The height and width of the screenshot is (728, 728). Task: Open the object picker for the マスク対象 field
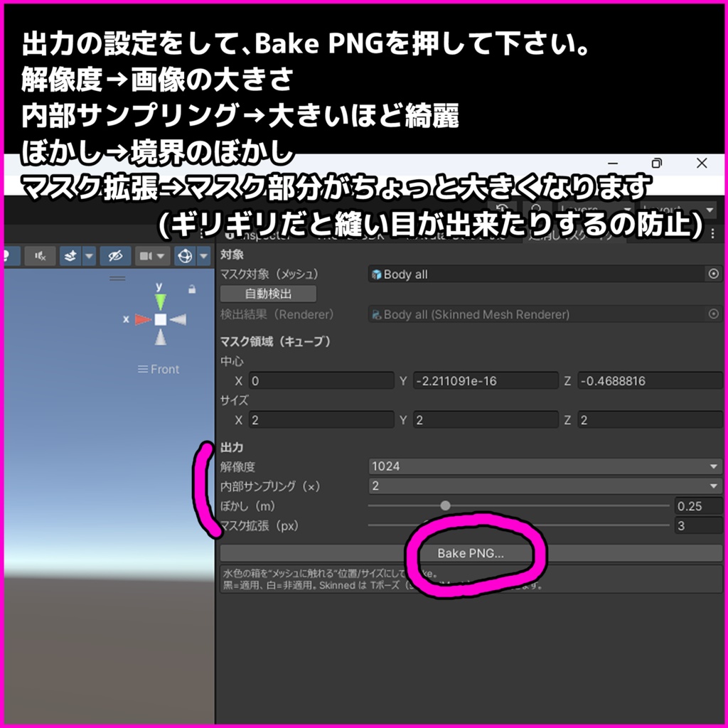714,274
